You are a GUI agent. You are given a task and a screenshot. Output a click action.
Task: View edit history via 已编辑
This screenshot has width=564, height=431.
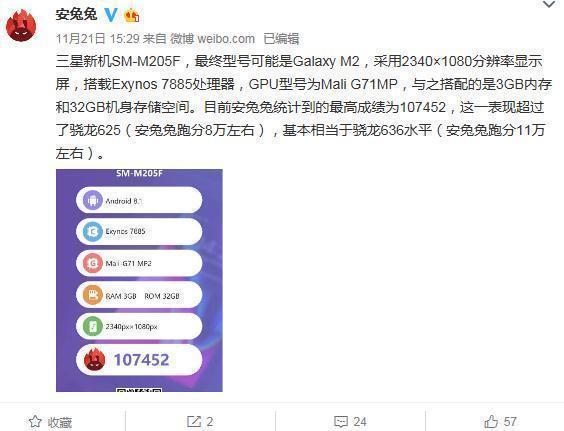point(281,38)
